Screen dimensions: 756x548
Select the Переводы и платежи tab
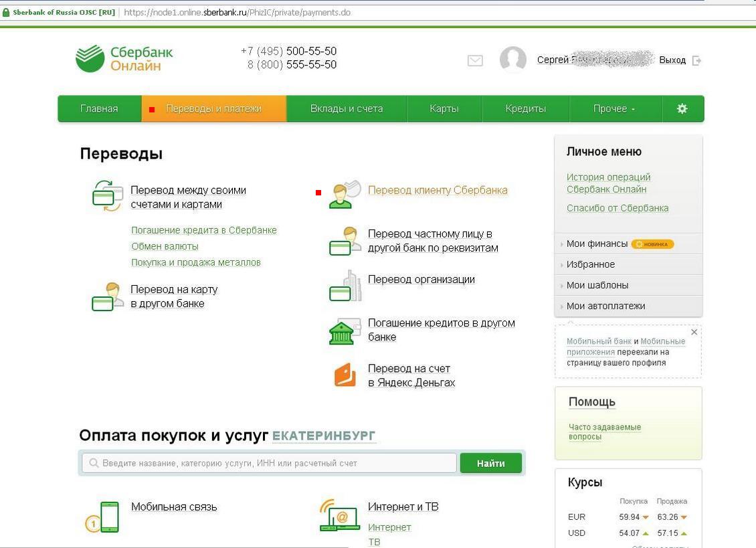(x=213, y=108)
